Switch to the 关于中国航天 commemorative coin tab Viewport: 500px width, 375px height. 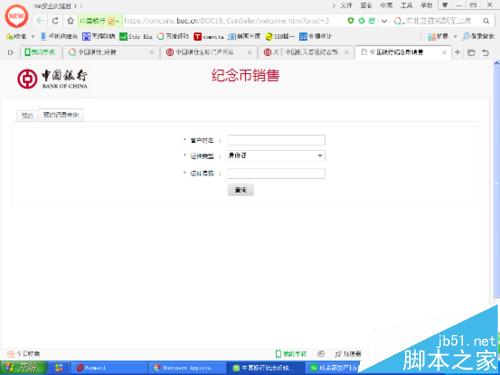306,52
